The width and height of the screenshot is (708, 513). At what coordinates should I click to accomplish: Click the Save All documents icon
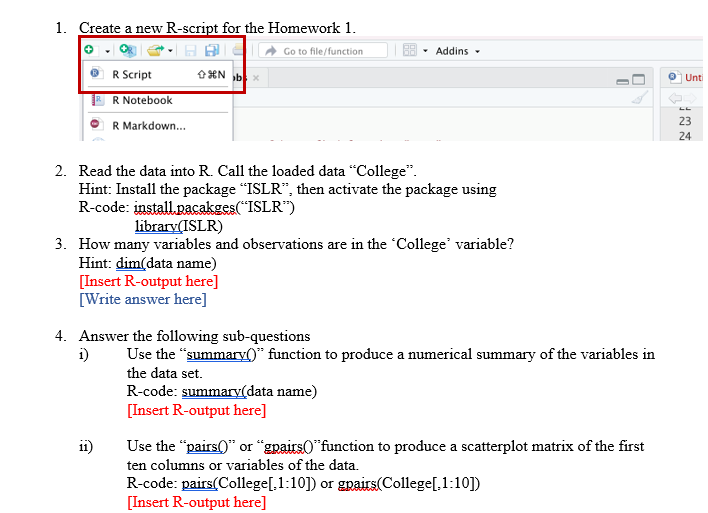212,51
